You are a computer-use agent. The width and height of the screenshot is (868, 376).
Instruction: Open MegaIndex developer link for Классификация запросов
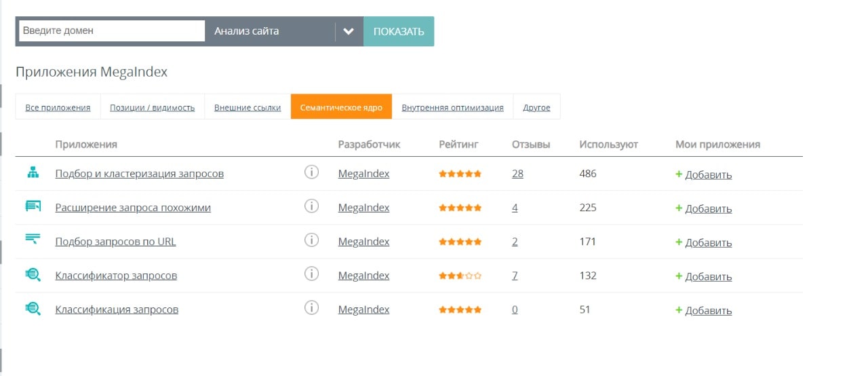coord(363,309)
